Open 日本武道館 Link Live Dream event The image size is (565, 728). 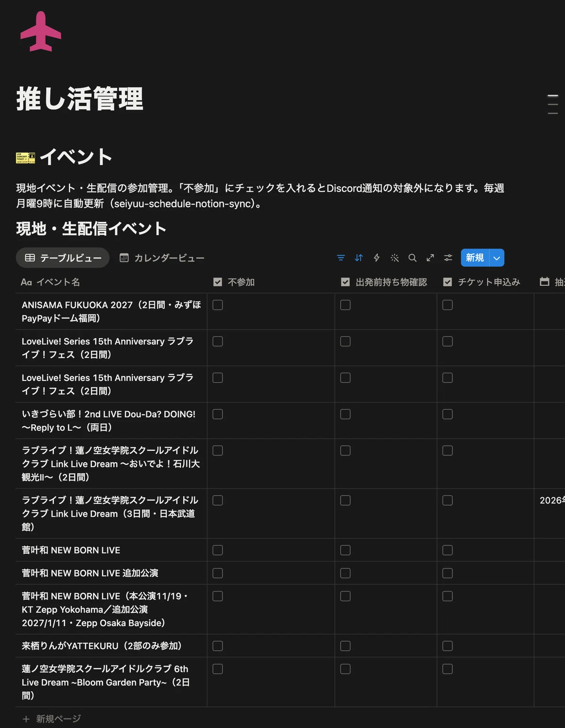110,514
